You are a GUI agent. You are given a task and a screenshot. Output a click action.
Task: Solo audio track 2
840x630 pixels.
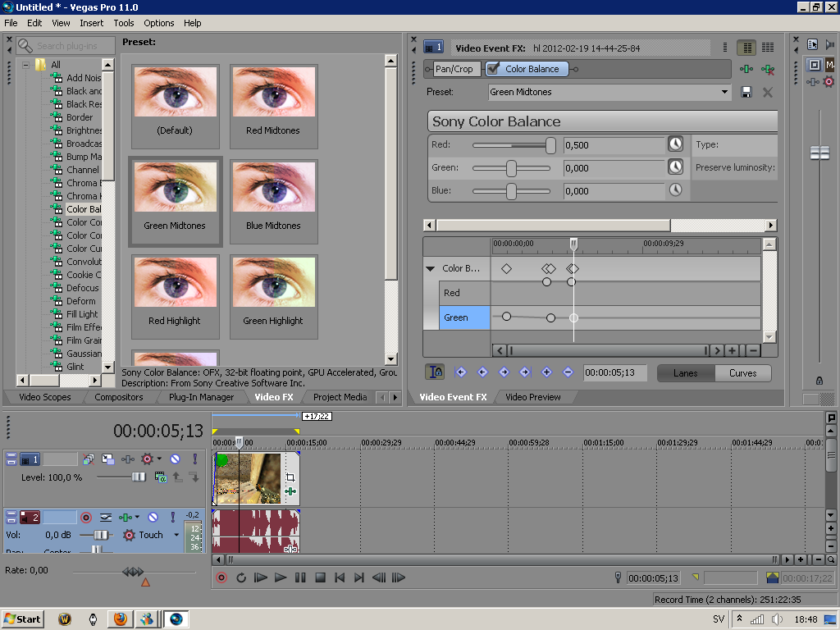[x=172, y=517]
